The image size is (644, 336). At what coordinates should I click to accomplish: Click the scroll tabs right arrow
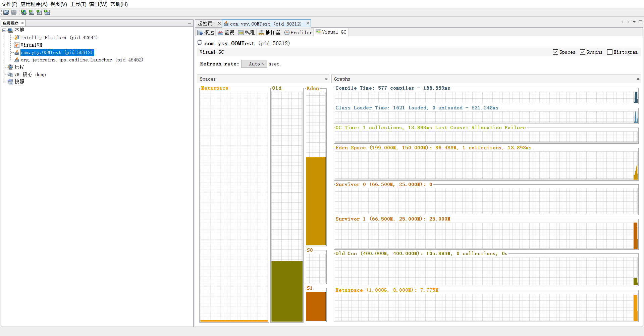628,22
